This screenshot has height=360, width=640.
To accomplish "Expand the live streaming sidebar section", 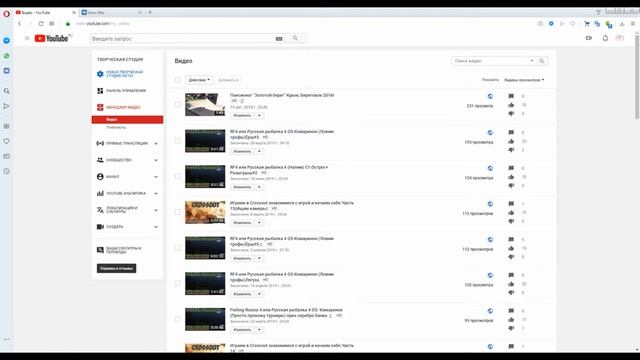I will point(156,144).
